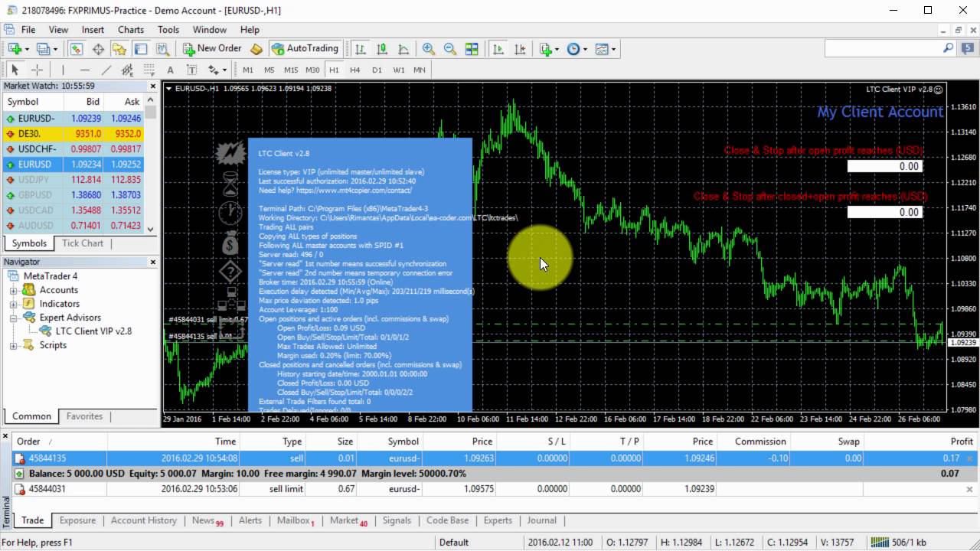The height and width of the screenshot is (551, 980).
Task: Switch to M30 timeframe
Action: 312,70
